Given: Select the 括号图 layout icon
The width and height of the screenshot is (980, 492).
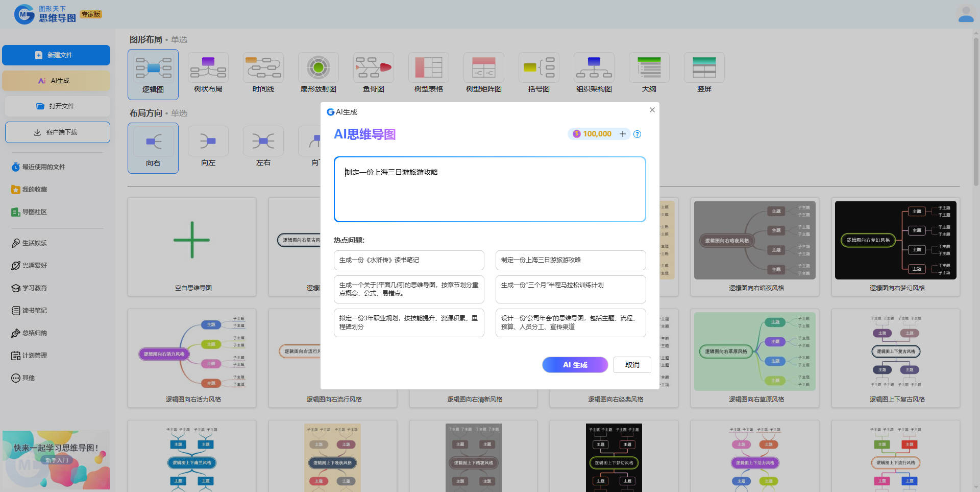Looking at the screenshot, I should tap(538, 68).
